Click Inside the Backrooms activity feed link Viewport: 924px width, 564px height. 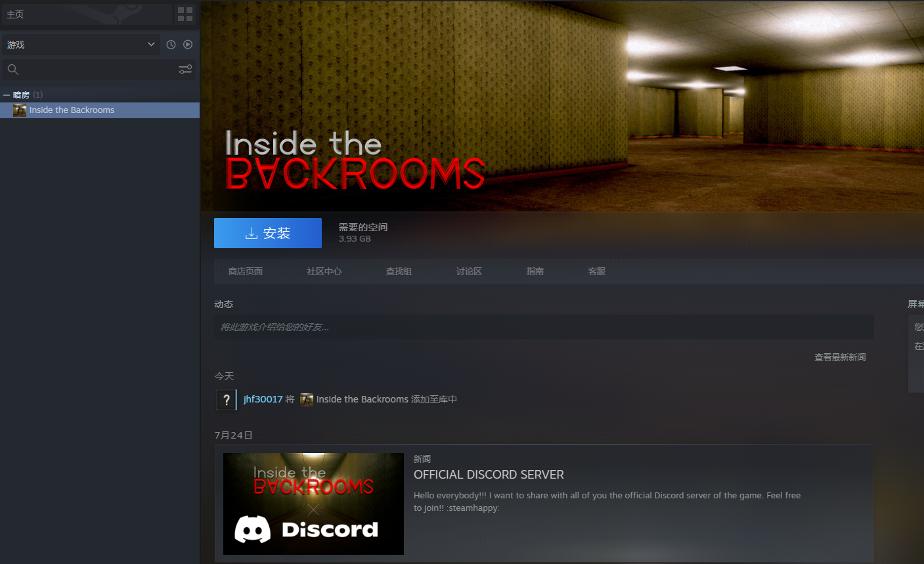(x=363, y=399)
